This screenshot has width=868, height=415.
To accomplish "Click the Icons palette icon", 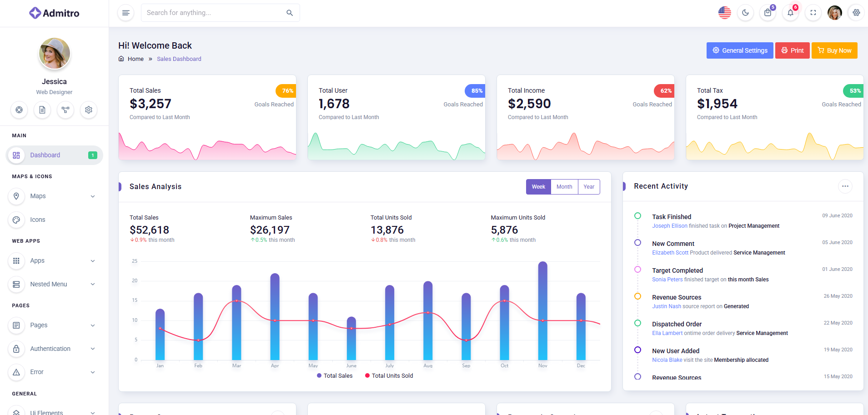I will pyautogui.click(x=16, y=220).
